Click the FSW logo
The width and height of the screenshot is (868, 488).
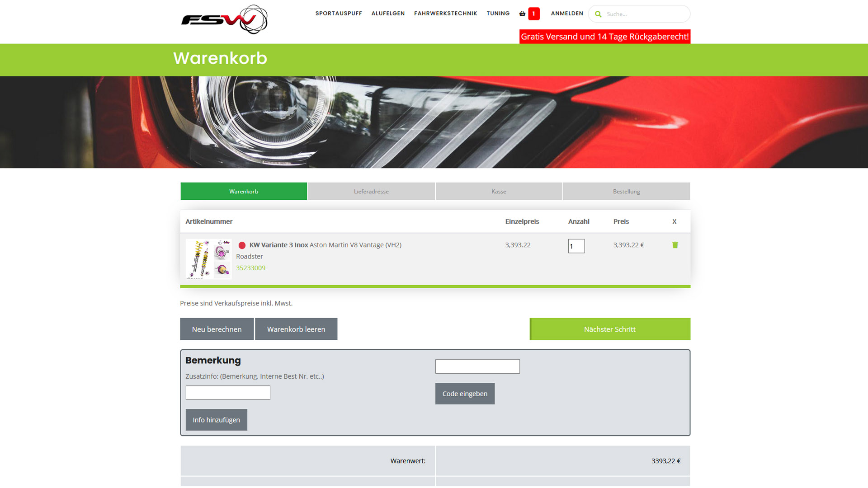point(224,19)
